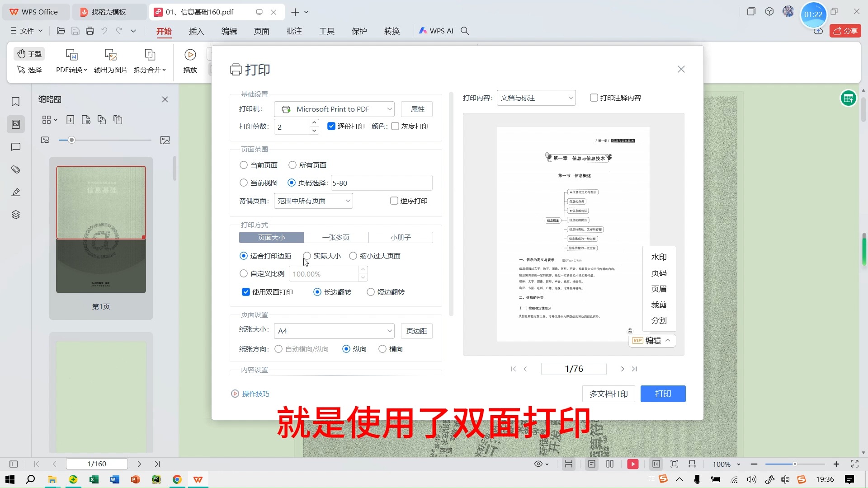Image resolution: width=868 pixels, height=488 pixels.
Task: Click Export as Image (输出为图片)
Action: coord(111,61)
